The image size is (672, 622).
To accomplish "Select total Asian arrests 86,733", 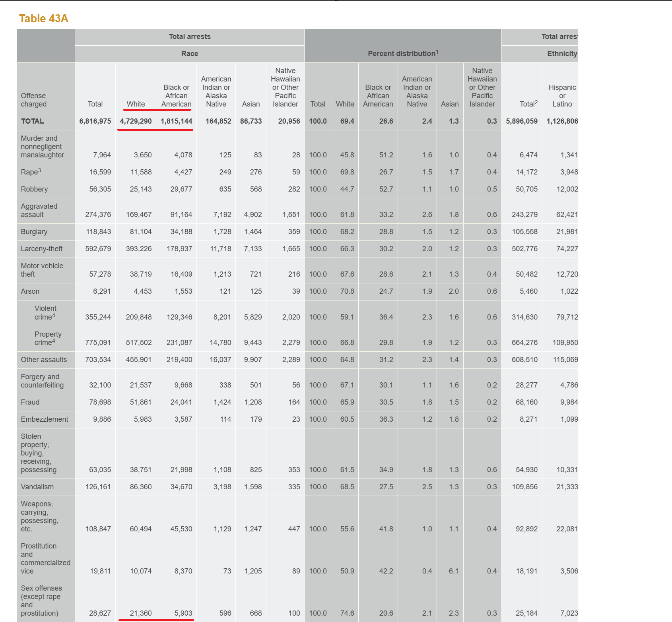I will pos(251,121).
